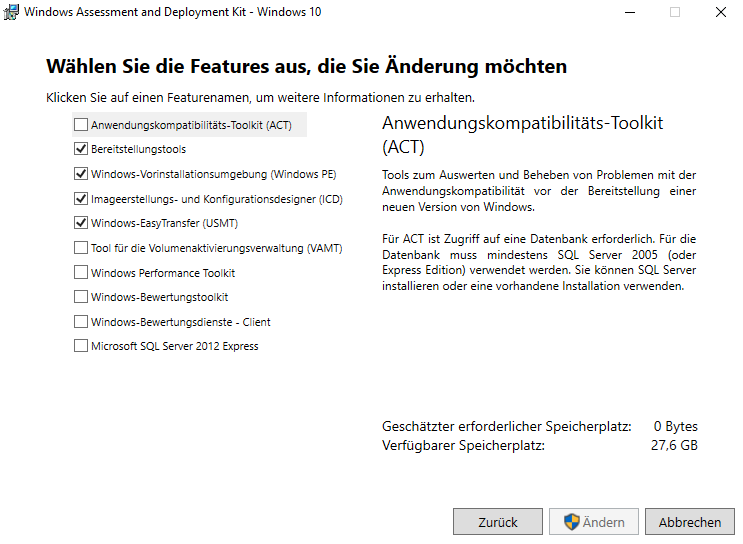Check the Windows Performance Toolkit checkbox

tap(81, 272)
